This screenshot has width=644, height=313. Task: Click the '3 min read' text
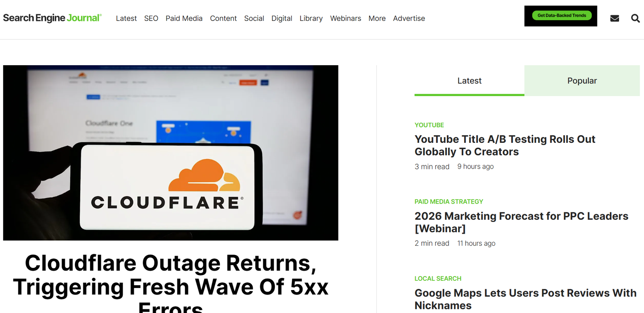432,167
